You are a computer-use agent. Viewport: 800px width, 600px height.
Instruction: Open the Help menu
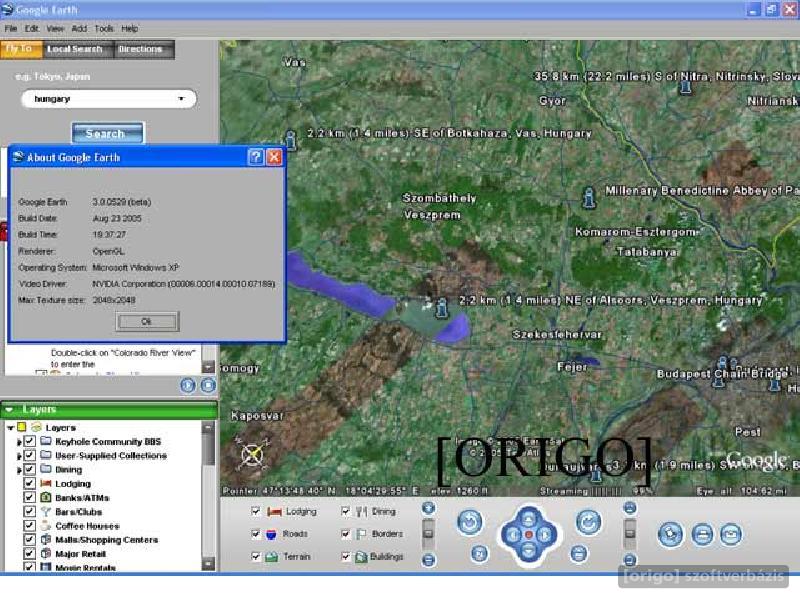point(130,29)
